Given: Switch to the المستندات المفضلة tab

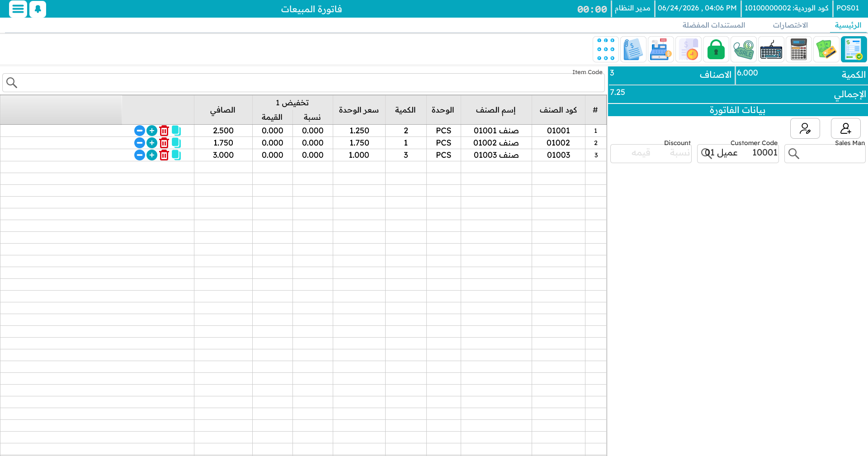Looking at the screenshot, I should click(x=714, y=25).
